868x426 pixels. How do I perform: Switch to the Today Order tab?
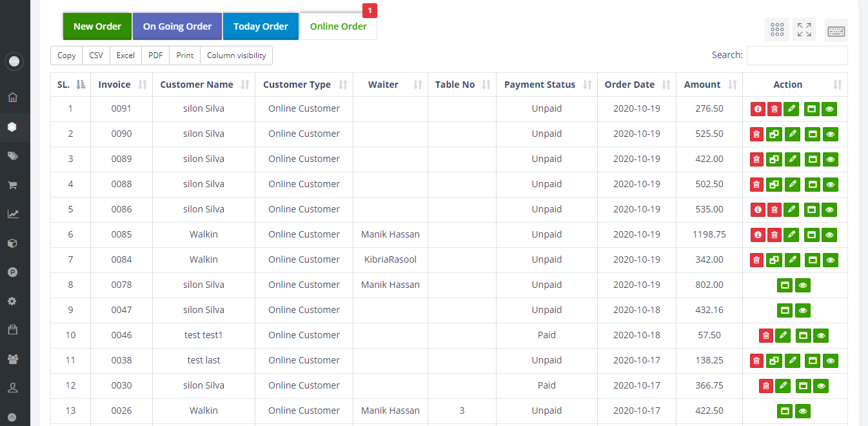[261, 26]
